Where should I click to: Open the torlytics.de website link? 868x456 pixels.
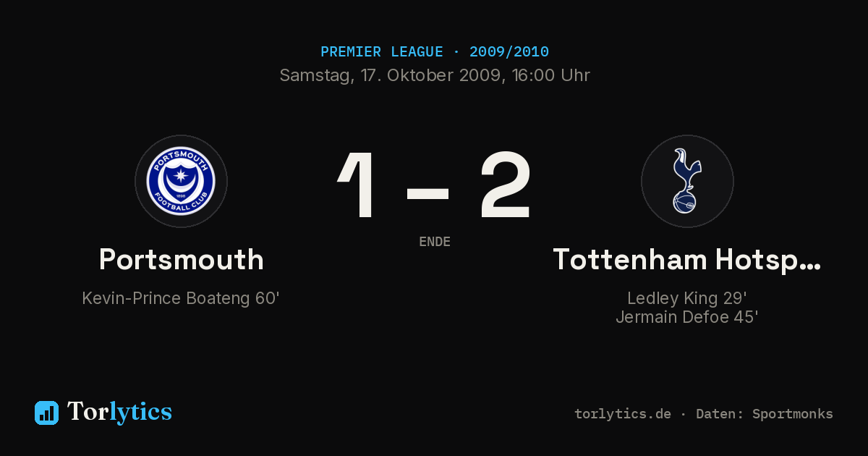coord(623,414)
